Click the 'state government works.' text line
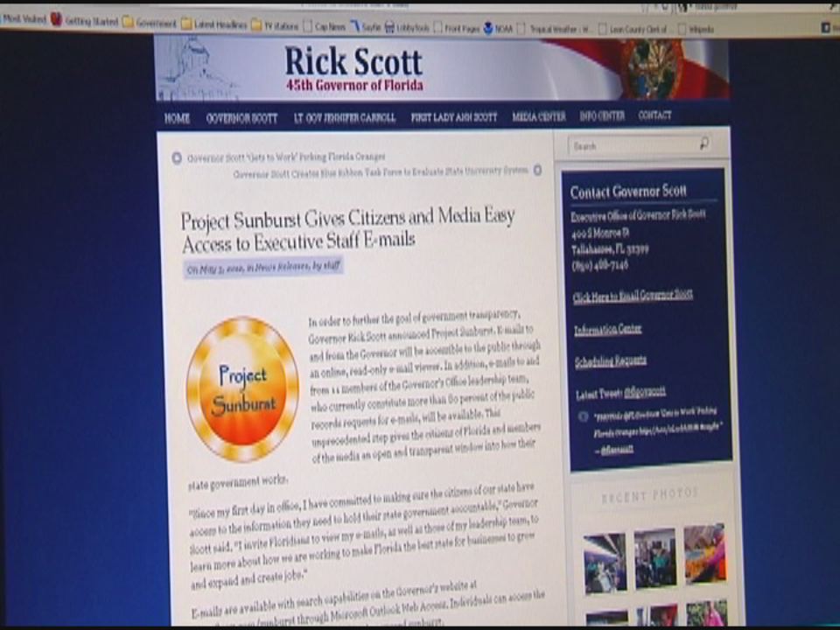 tap(238, 483)
